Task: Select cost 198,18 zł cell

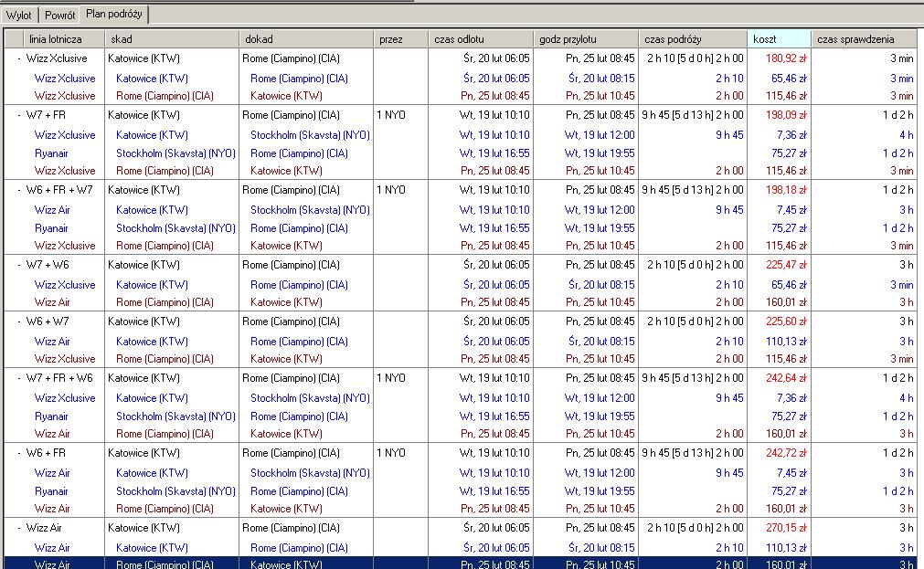Action: 786,190
